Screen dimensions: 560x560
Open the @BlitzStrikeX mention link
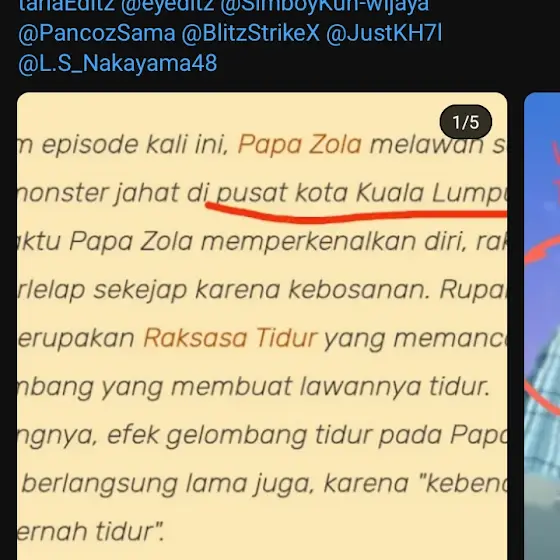(x=250, y=34)
